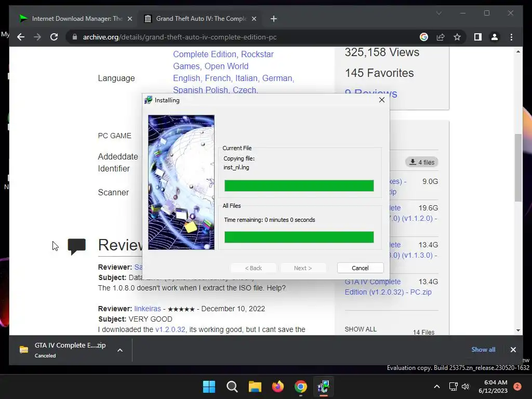The width and height of the screenshot is (532, 399).
Task: Close the Internet Download Manager tab
Action: point(129,19)
